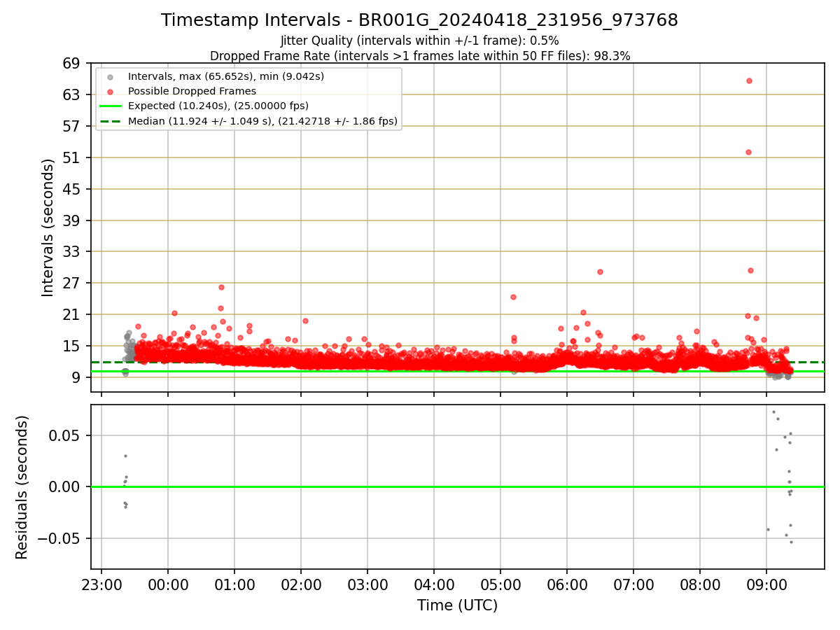Click the x-axis tick label 05:00
Image resolution: width=840 pixels, height=630 pixels.
pyautogui.click(x=500, y=585)
